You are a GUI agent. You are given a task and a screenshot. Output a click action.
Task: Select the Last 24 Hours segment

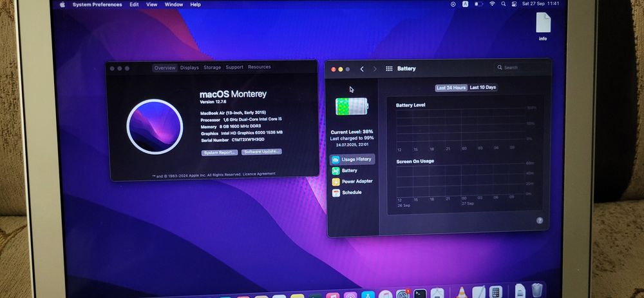click(x=451, y=88)
